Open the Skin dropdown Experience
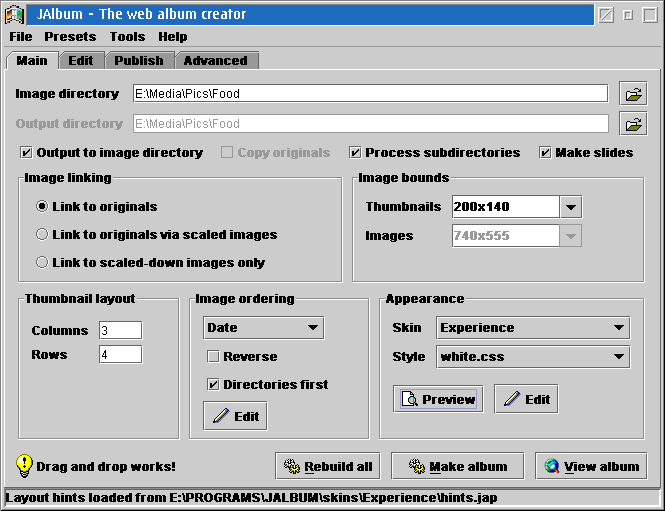This screenshot has height=511, width=665. [x=533, y=328]
